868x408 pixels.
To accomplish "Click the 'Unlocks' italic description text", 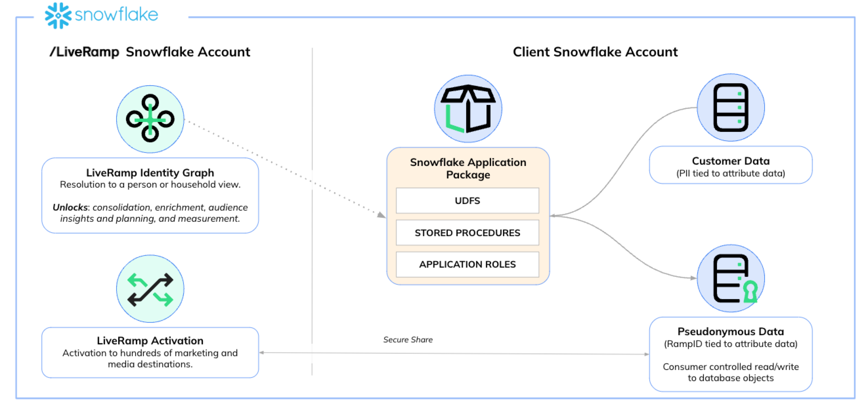I will coord(150,213).
